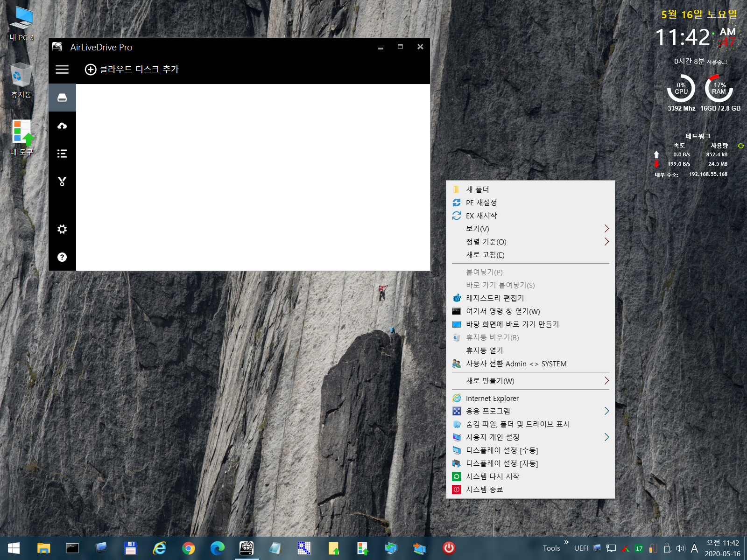The width and height of the screenshot is (747, 560).
Task: Open 내 PC 3 desktop icon
Action: (21, 23)
